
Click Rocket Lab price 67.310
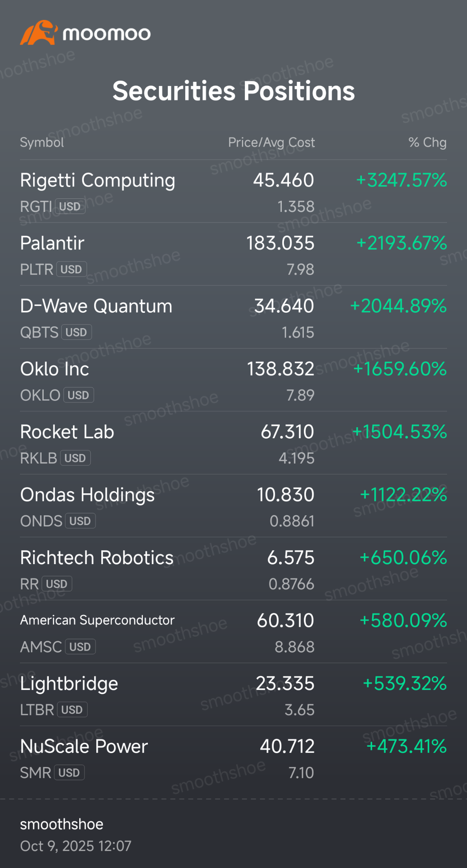click(287, 431)
